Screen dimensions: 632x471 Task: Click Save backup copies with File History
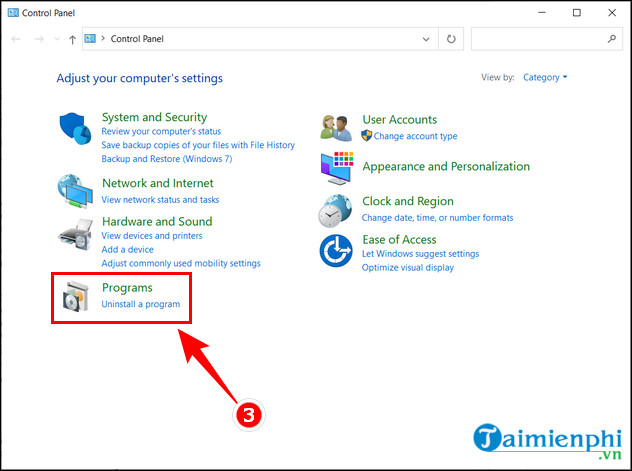[198, 145]
